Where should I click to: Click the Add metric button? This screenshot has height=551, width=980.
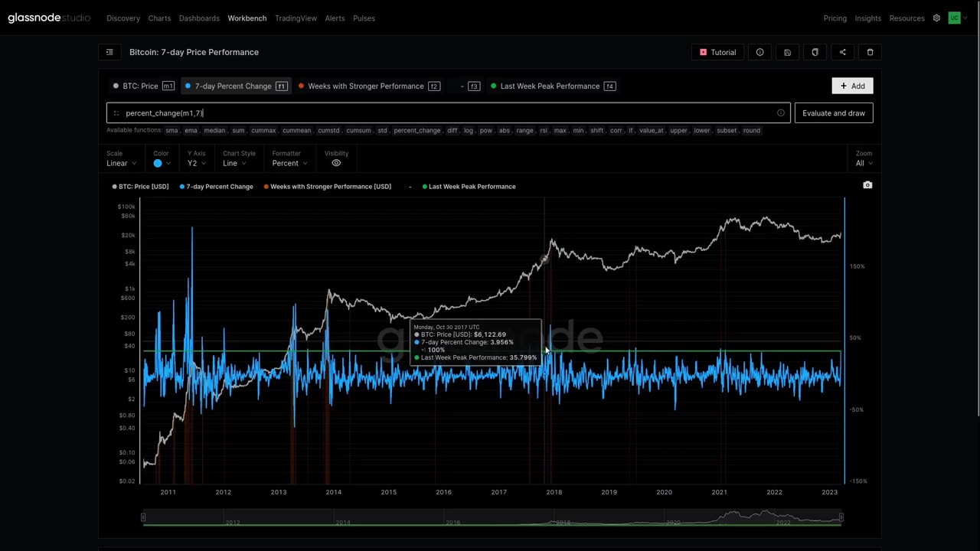tap(852, 86)
